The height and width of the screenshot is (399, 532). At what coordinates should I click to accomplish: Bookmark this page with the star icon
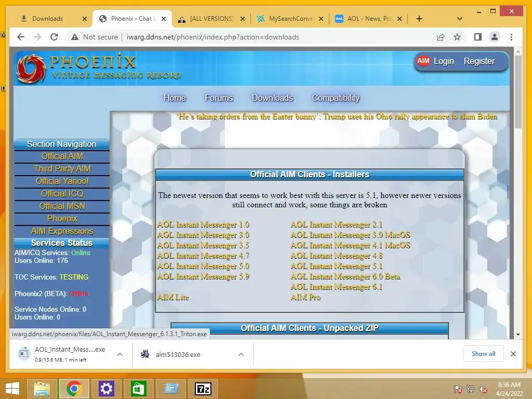[x=457, y=37]
